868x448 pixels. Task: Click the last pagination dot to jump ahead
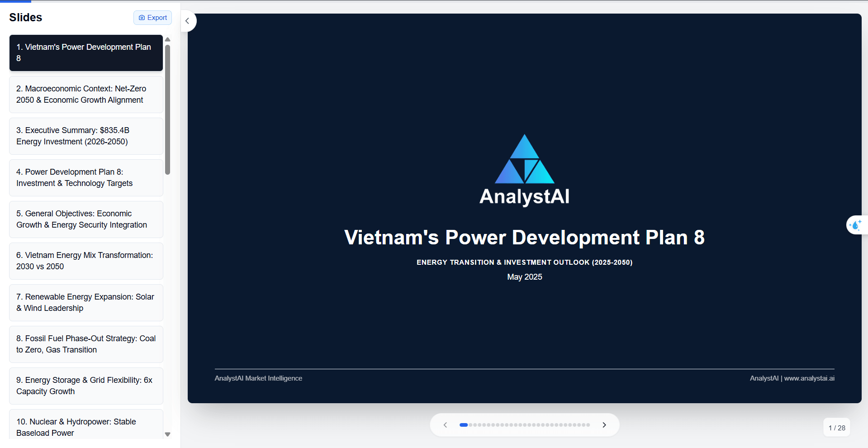click(x=588, y=425)
